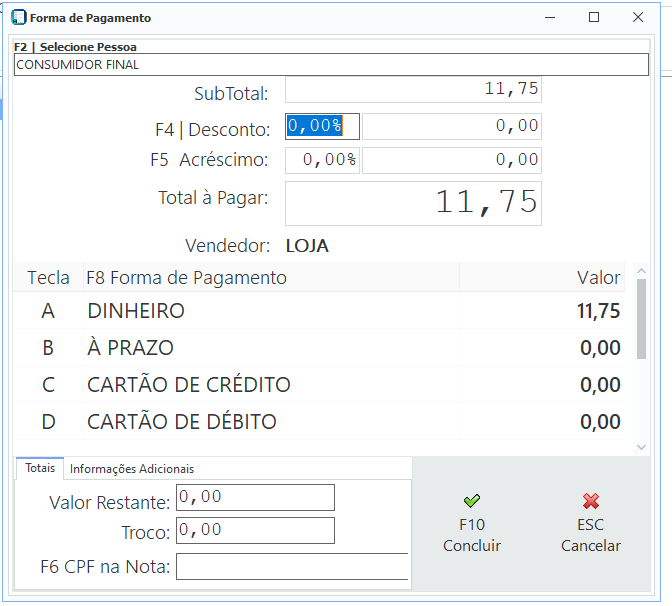This screenshot has height=606, width=672.
Task: Click the green checkmark Concluir icon
Action: (x=472, y=501)
